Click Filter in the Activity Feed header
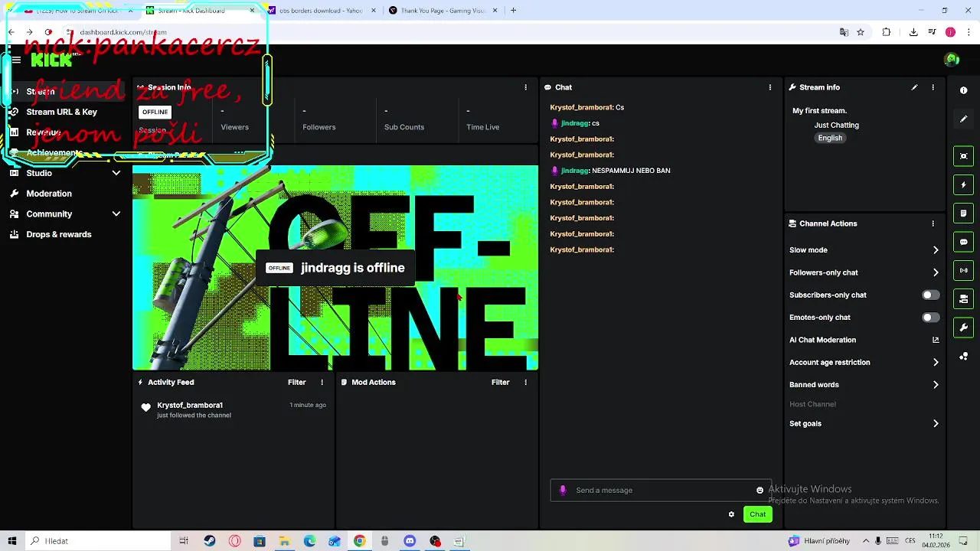980x551 pixels. pos(296,382)
